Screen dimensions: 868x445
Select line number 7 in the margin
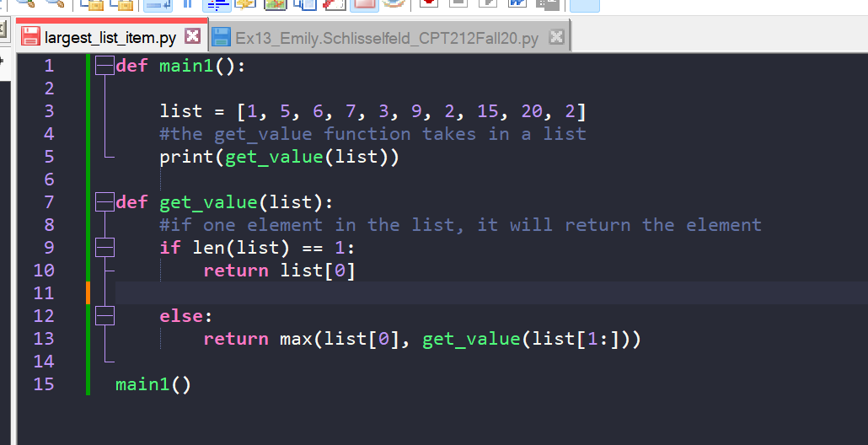(49, 202)
